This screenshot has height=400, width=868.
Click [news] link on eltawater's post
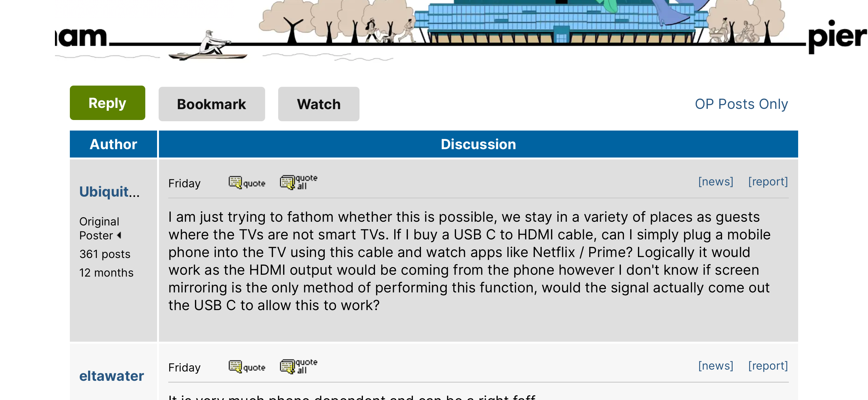coord(715,366)
